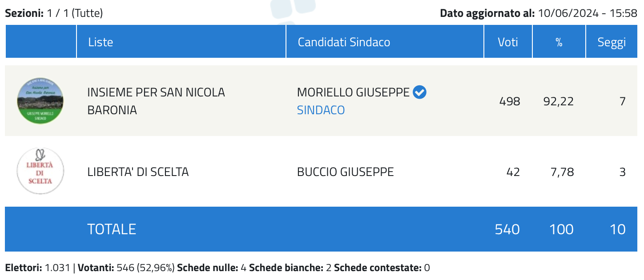Click the Insieme per San Nicola Baronia logo
The height and width of the screenshot is (280, 644).
40,101
